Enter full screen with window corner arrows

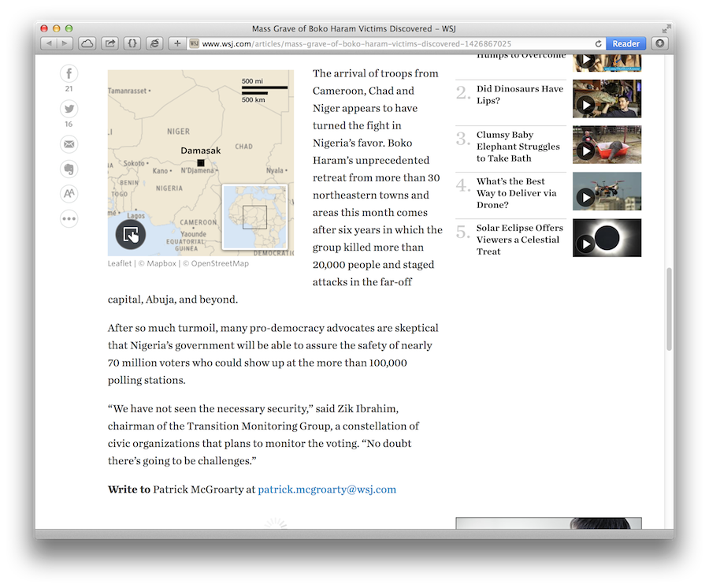[666, 29]
